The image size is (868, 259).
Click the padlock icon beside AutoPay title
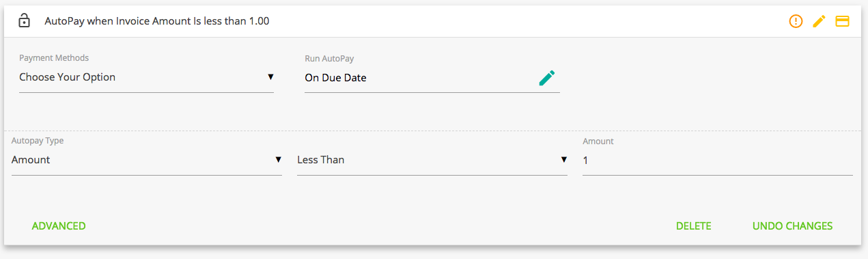24,21
